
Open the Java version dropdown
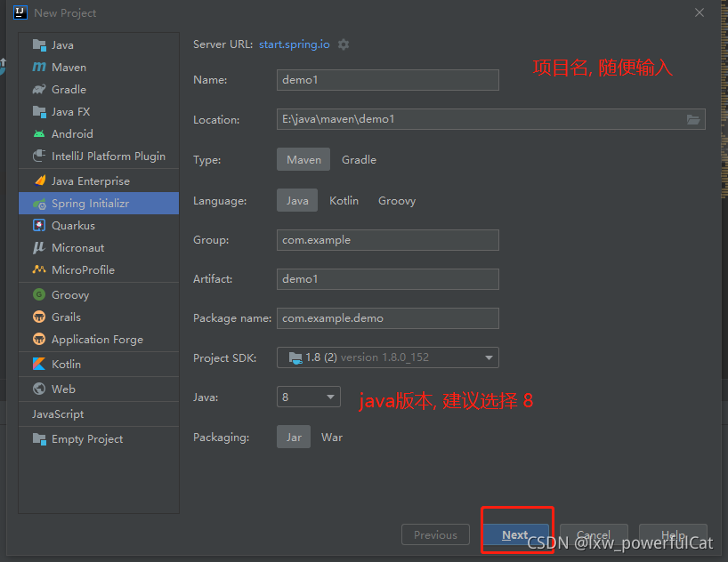(308, 397)
